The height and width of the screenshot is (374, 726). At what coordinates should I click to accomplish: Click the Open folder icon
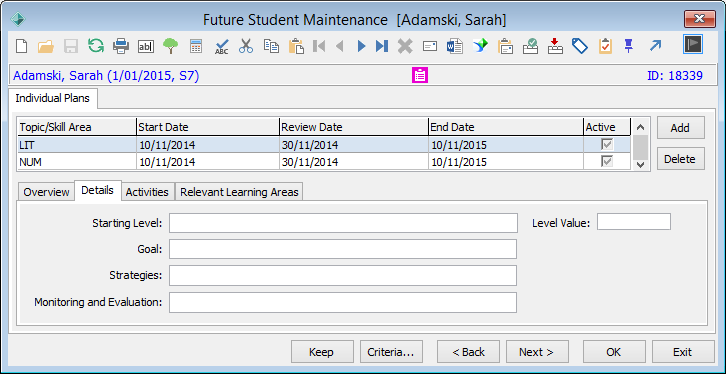pos(46,46)
